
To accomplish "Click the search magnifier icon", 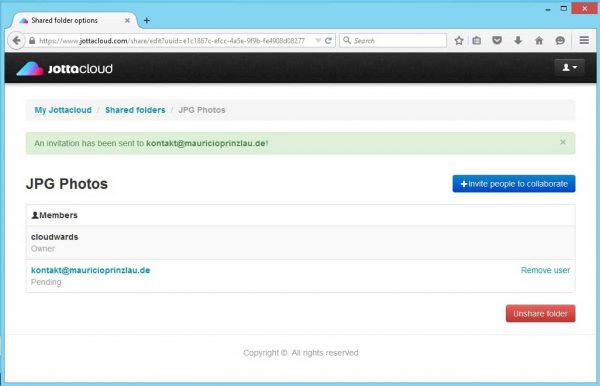I will tap(347, 40).
